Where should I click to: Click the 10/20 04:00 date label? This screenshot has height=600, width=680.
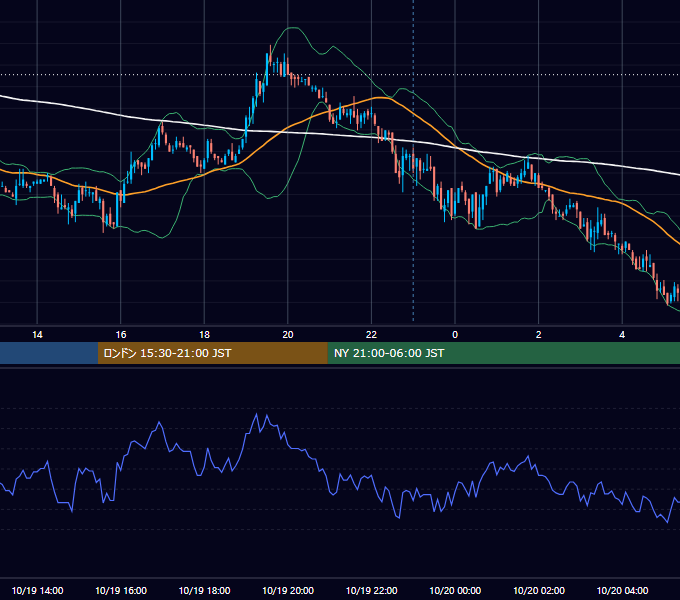coord(622,590)
